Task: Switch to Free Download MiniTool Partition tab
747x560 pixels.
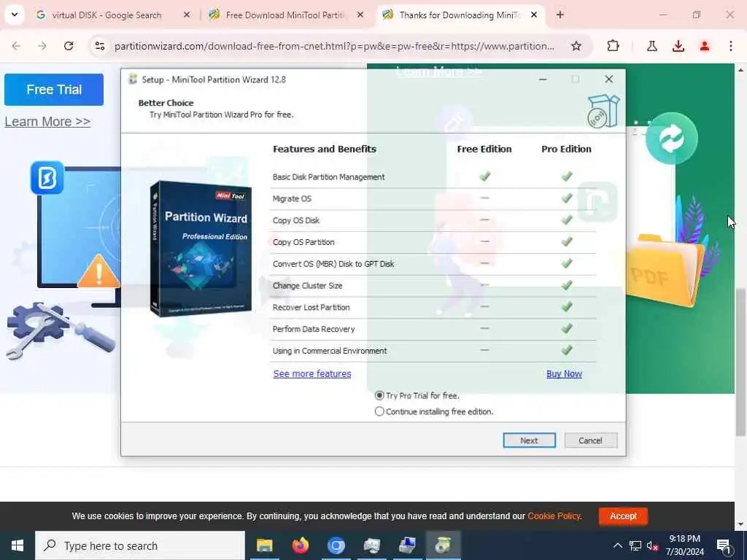Action: (x=285, y=15)
